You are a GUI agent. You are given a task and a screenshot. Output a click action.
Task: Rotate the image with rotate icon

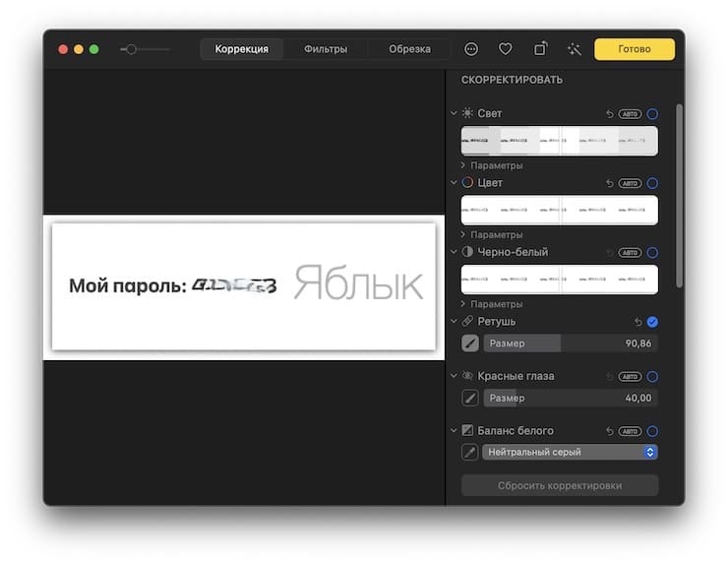(540, 49)
